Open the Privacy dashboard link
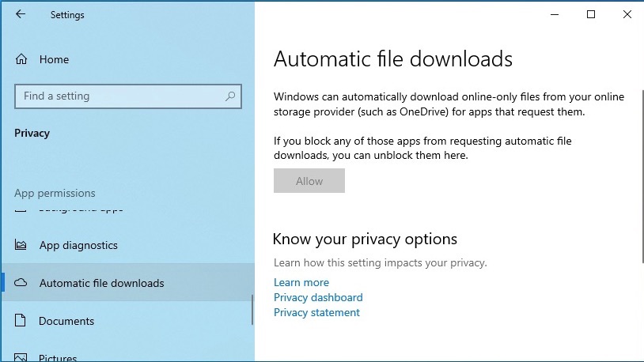The width and height of the screenshot is (644, 362). (318, 297)
